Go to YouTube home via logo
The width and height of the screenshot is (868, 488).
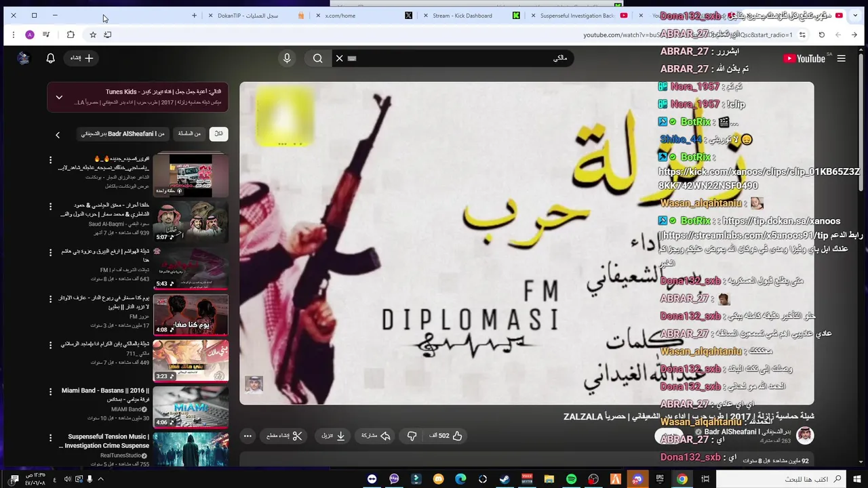pos(805,58)
